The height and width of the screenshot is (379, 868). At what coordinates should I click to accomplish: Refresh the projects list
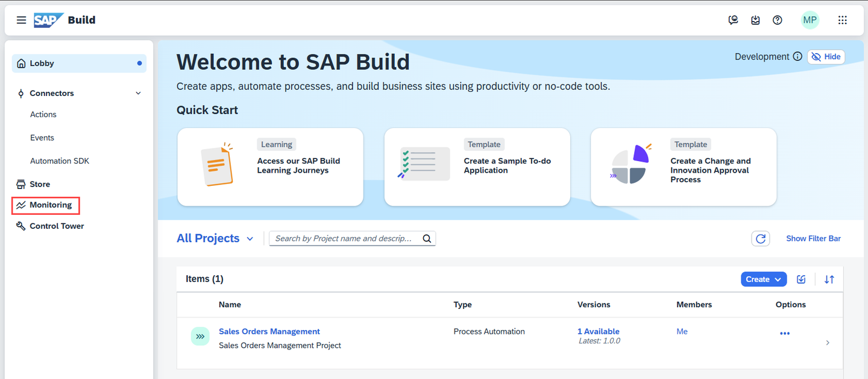coord(761,238)
